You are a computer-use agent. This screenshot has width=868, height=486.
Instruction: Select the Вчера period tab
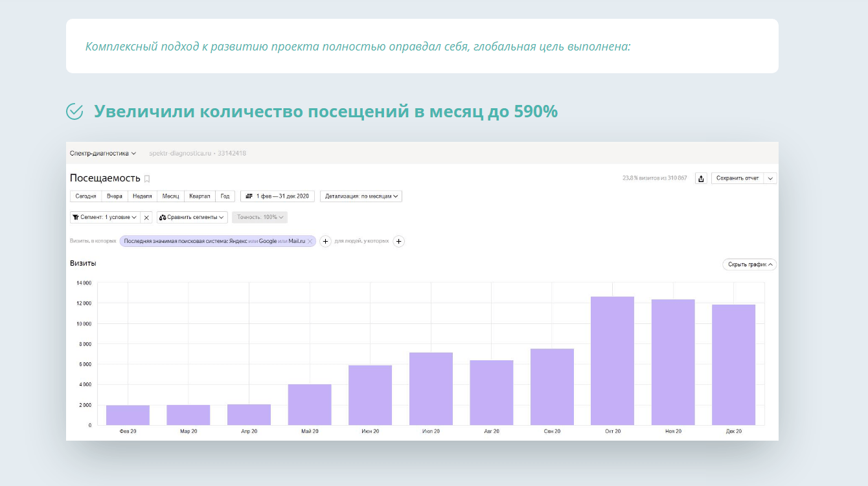115,196
